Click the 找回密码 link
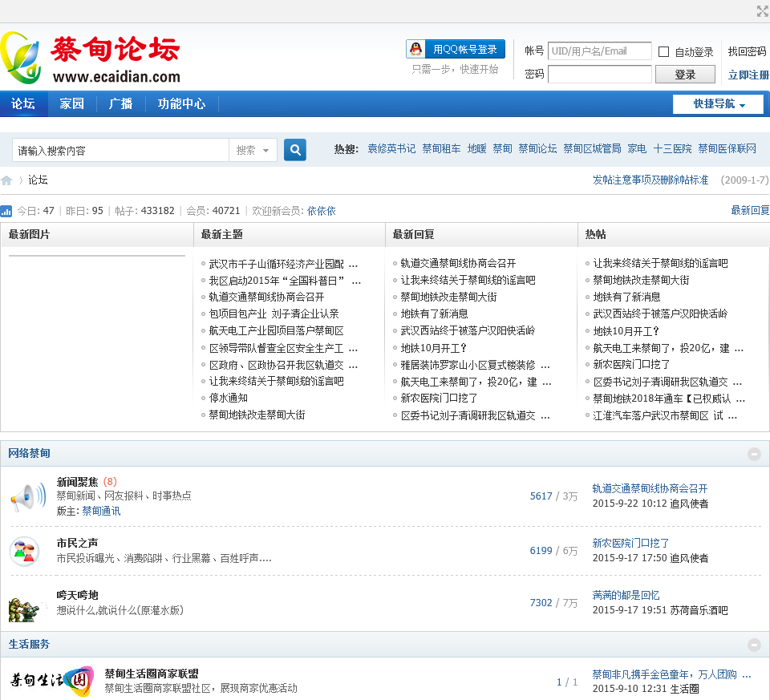 point(747,51)
